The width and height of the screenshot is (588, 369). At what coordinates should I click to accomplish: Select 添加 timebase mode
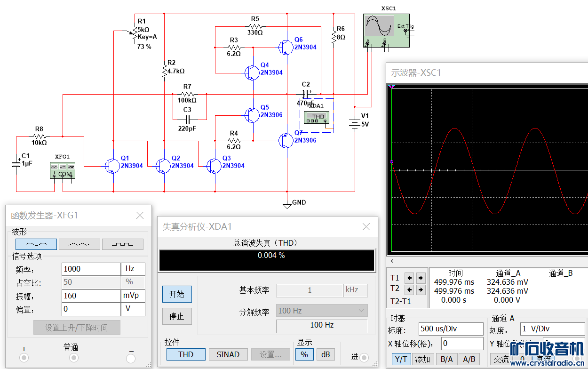point(422,359)
